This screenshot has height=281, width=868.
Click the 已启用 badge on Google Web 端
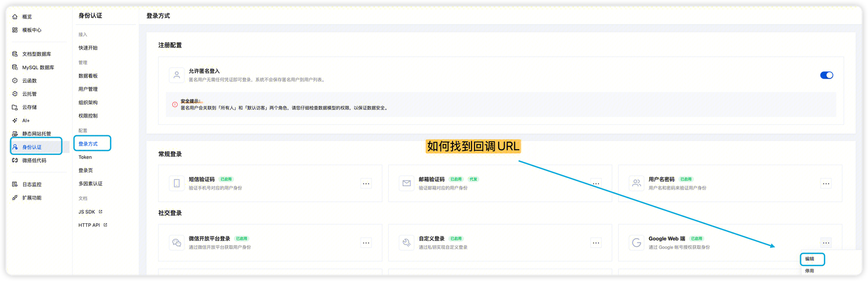[x=697, y=239]
